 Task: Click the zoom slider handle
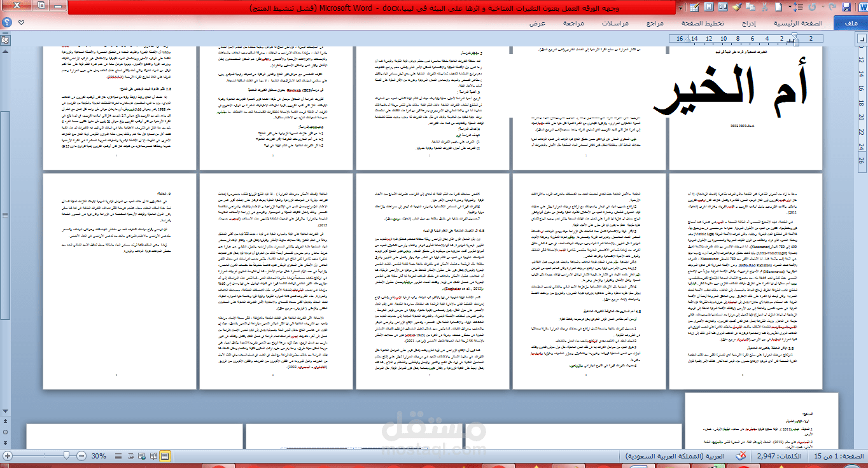pos(66,456)
